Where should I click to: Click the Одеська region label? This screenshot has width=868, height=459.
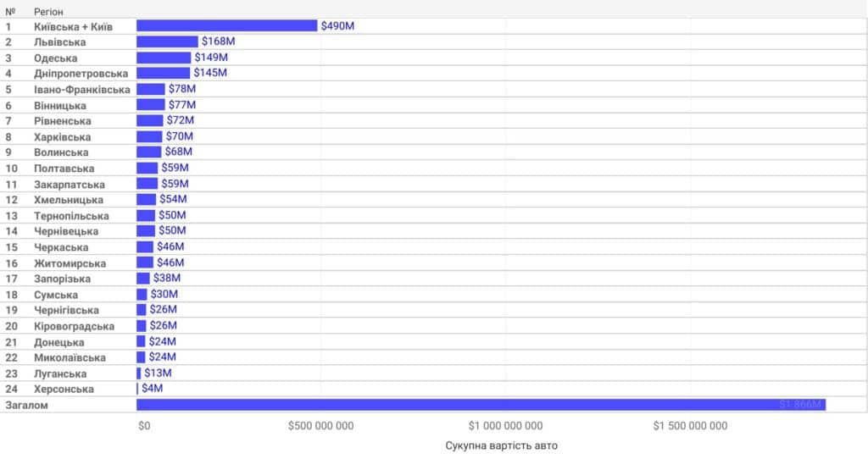point(55,58)
